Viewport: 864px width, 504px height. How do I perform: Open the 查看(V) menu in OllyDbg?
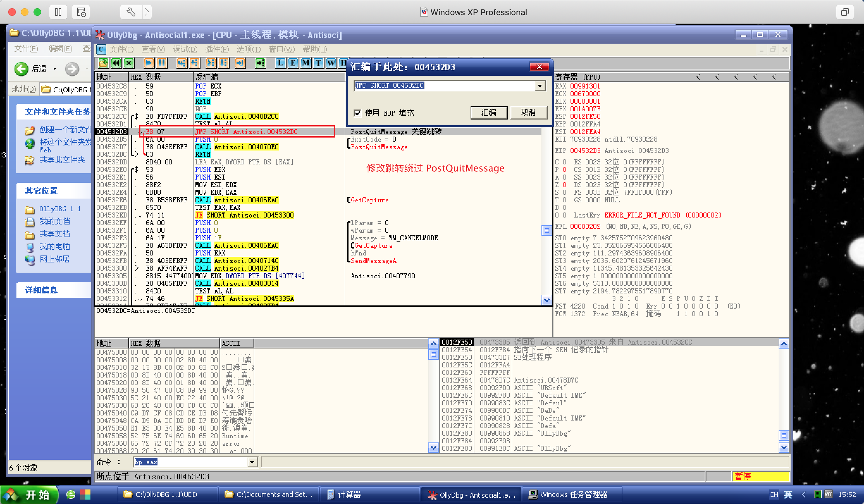(153, 49)
